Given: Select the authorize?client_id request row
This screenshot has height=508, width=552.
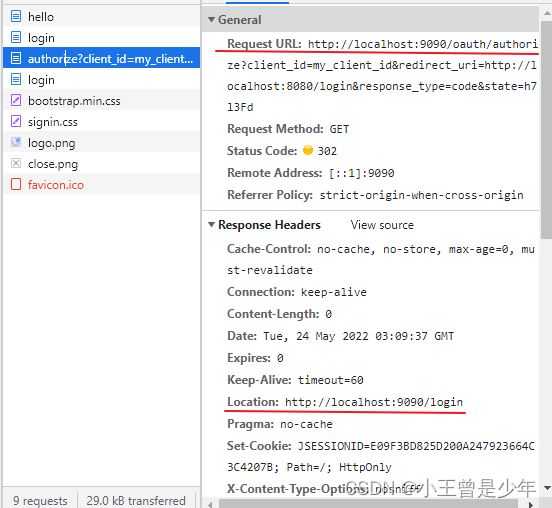Looking at the screenshot, I should point(101,58).
